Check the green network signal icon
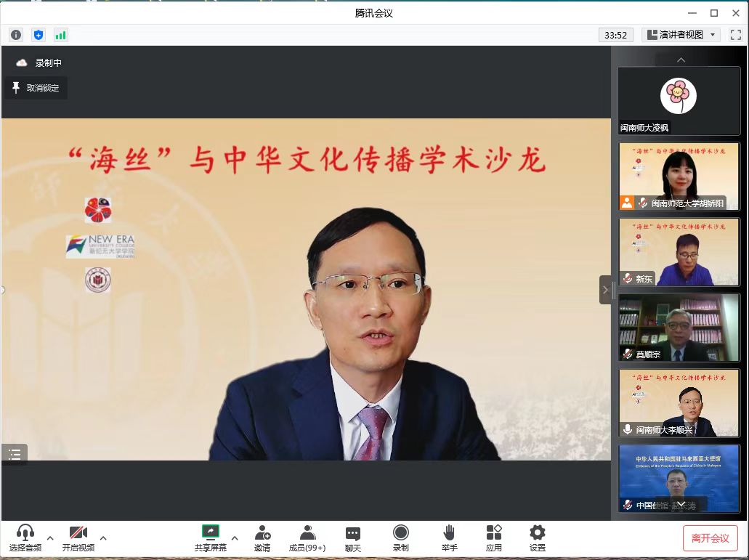Screen dimensions: 749x560 click(60, 35)
